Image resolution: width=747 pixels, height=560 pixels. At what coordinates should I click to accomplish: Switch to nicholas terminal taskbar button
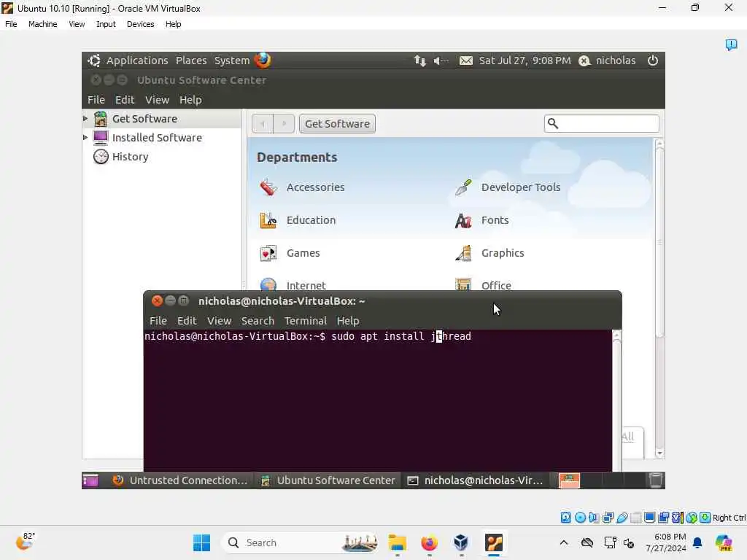(476, 481)
